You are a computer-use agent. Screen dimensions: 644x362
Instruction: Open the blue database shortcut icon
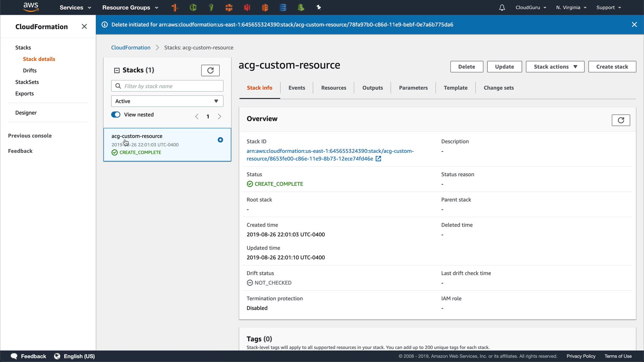283,7
